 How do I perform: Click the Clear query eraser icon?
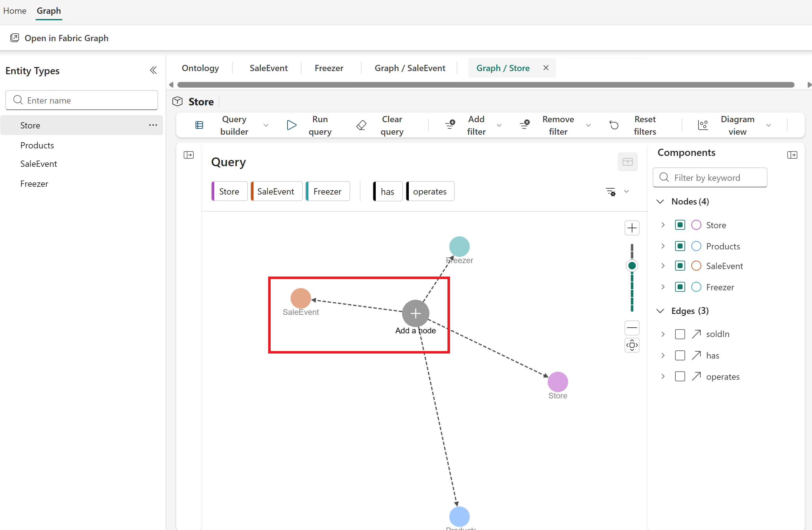(362, 125)
